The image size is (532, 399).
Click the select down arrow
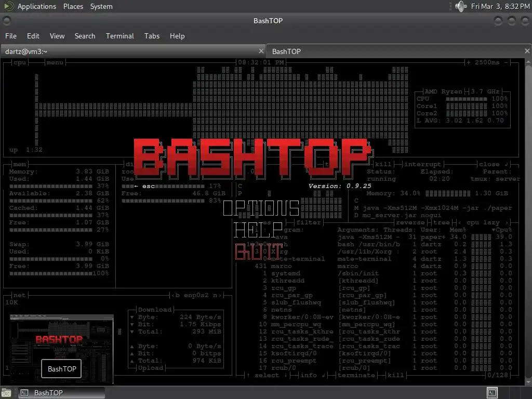point(286,375)
